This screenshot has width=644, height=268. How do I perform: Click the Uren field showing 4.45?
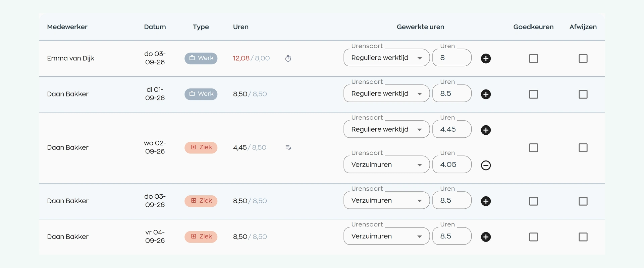(x=452, y=129)
